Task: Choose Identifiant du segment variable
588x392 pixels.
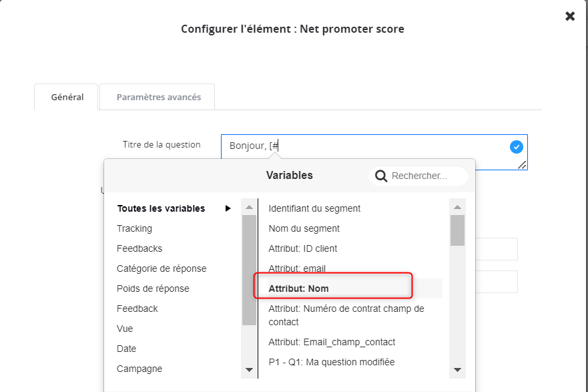Action: point(314,208)
